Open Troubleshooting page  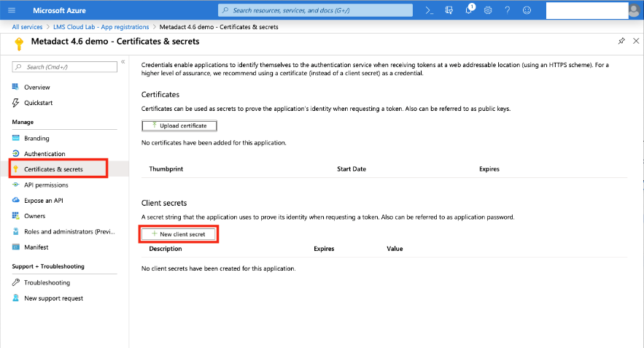47,282
